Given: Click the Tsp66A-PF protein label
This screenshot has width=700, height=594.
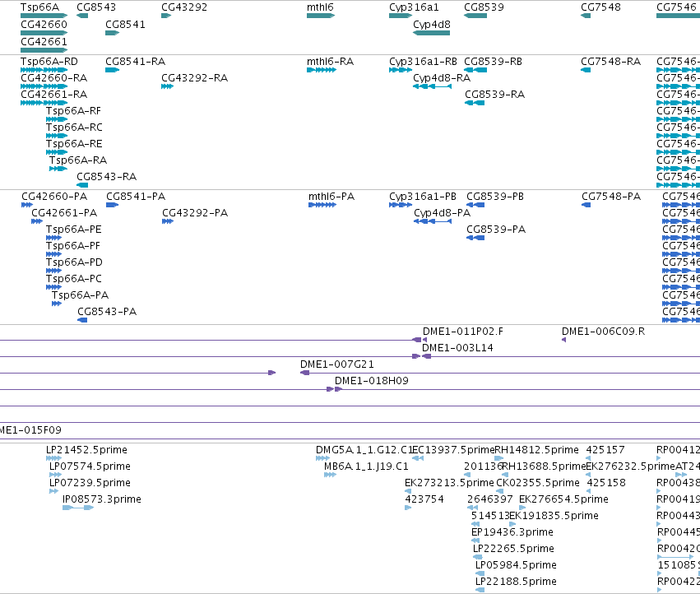Looking at the screenshot, I should (72, 246).
